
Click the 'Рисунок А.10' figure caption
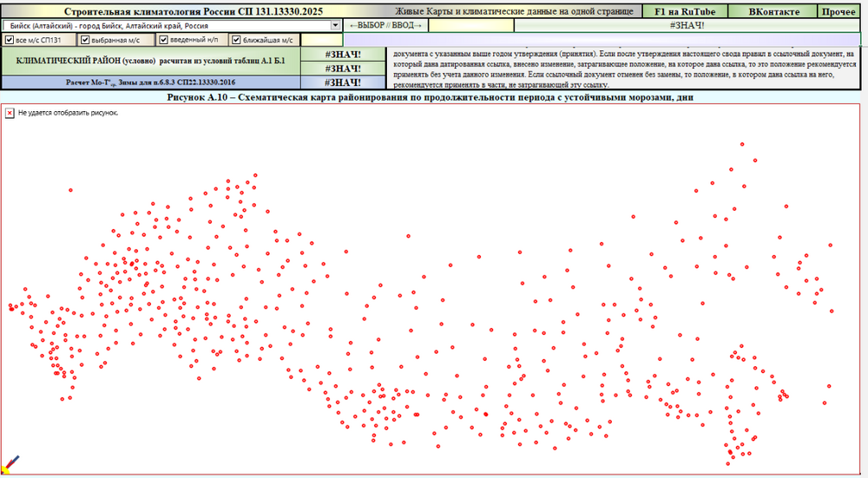pyautogui.click(x=431, y=97)
